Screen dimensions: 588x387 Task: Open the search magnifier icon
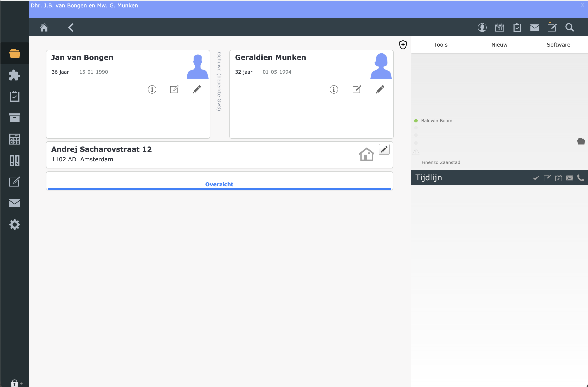pyautogui.click(x=570, y=27)
